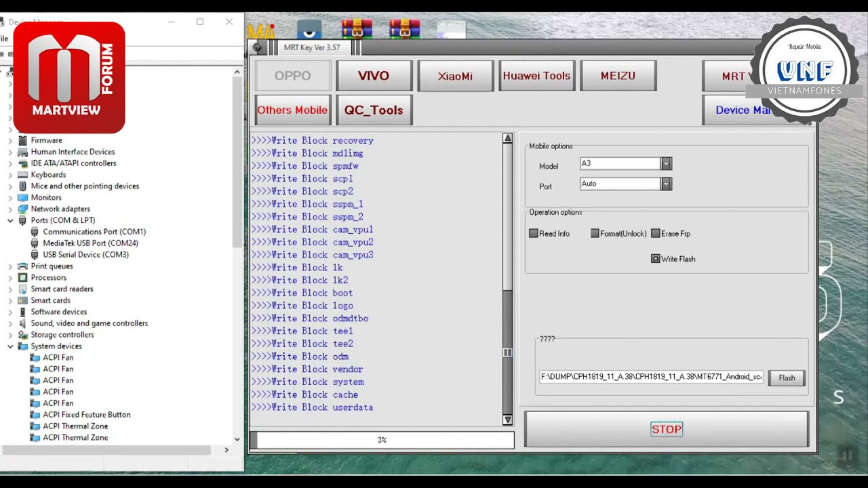Click the firmware file path input field
Image resolution: width=868 pixels, height=488 pixels.
[x=651, y=377]
